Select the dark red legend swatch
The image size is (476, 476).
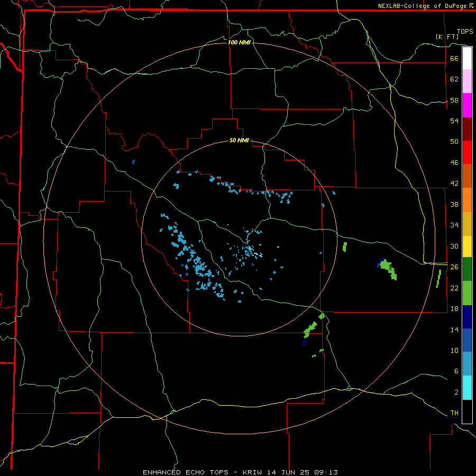[467, 129]
